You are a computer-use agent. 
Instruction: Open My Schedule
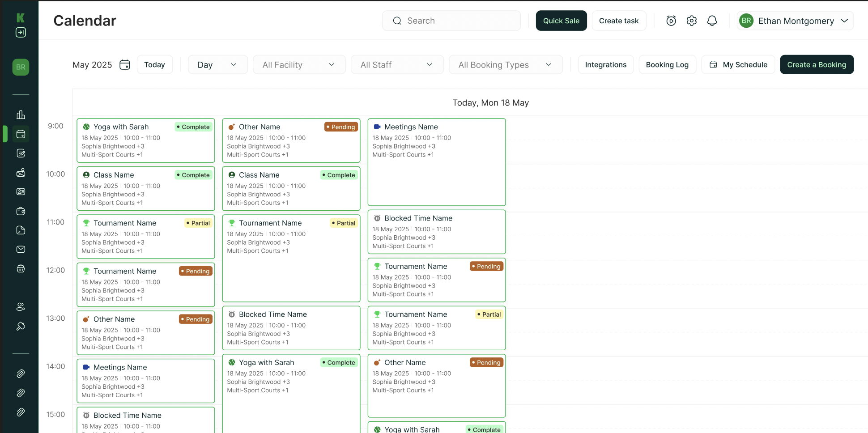(x=738, y=64)
